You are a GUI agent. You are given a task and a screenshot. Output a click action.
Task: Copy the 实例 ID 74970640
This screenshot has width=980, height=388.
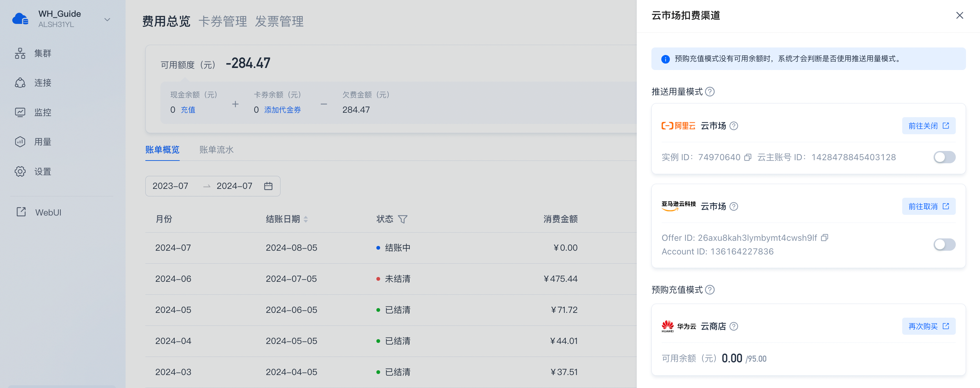748,157
